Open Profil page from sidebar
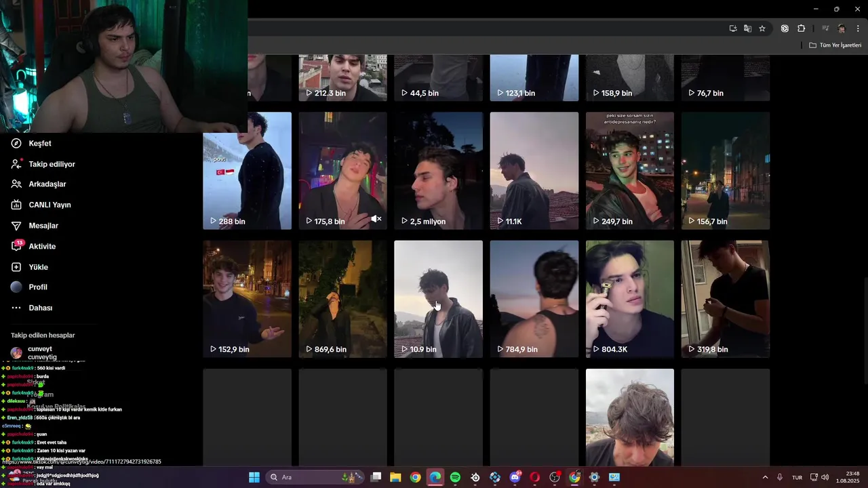 point(29,287)
